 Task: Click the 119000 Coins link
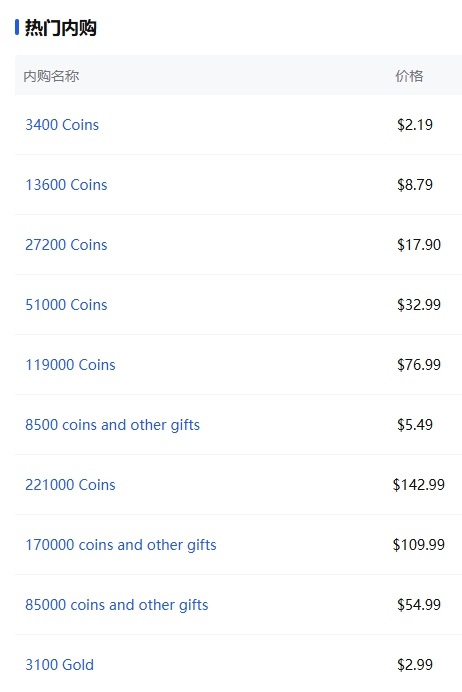coord(70,365)
